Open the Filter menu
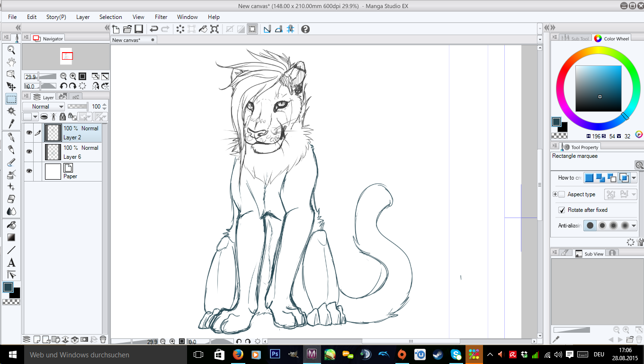 [161, 17]
